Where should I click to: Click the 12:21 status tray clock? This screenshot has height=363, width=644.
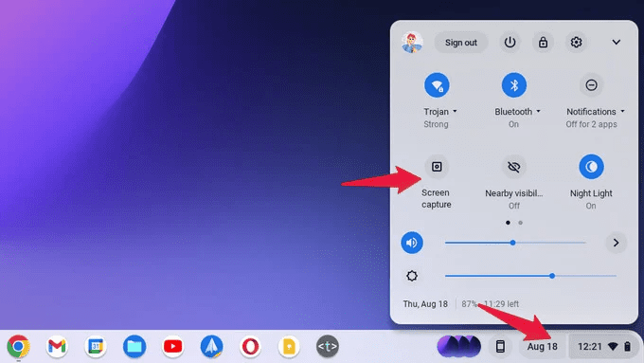(x=590, y=347)
